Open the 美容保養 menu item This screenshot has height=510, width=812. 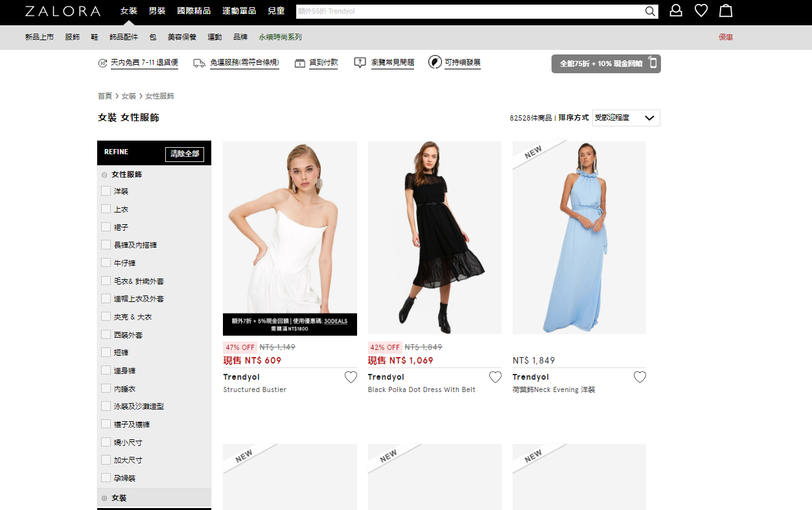coord(181,37)
